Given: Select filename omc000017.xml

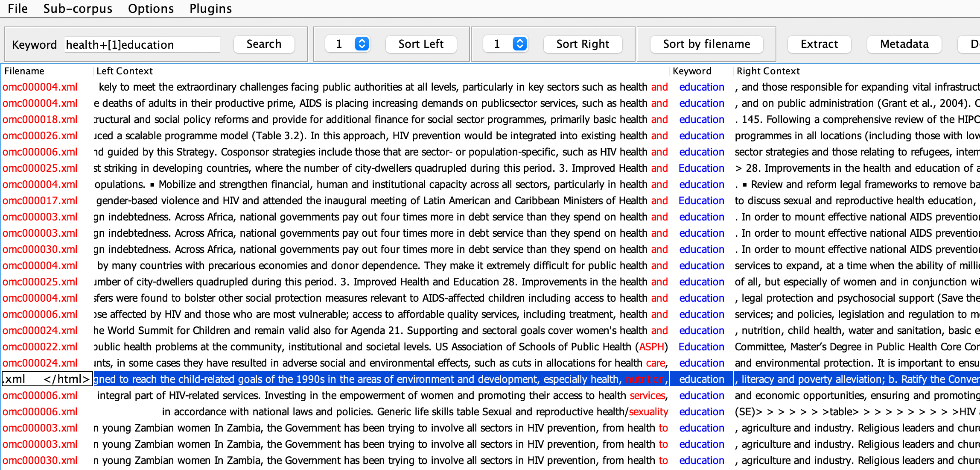Looking at the screenshot, I should point(40,201).
